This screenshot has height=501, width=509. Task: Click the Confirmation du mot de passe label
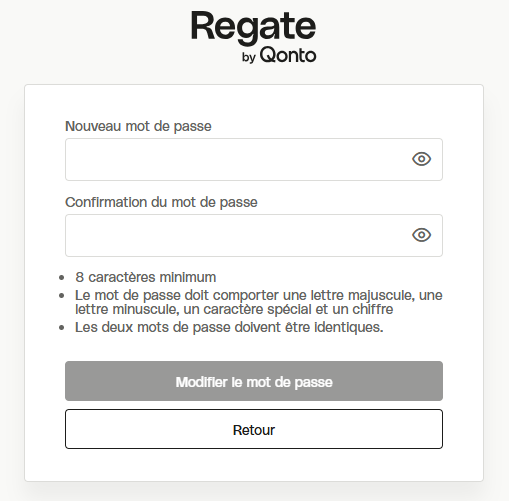click(x=161, y=202)
